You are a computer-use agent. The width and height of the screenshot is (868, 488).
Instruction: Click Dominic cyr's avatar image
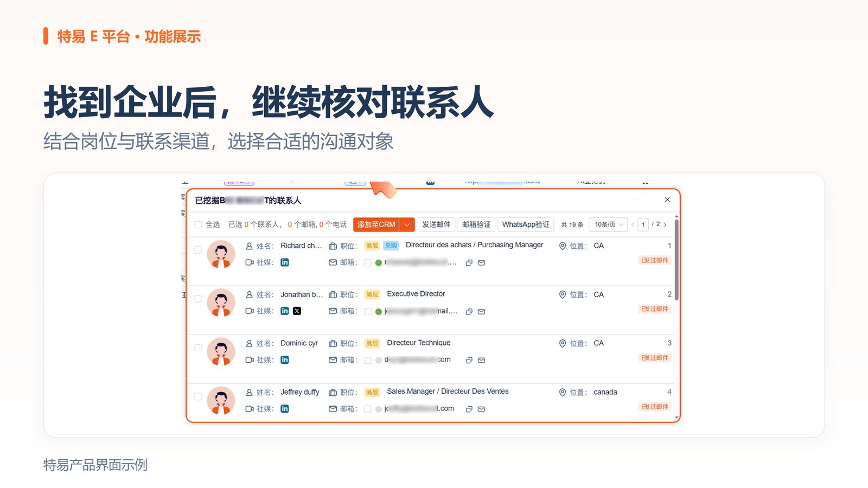coord(221,352)
